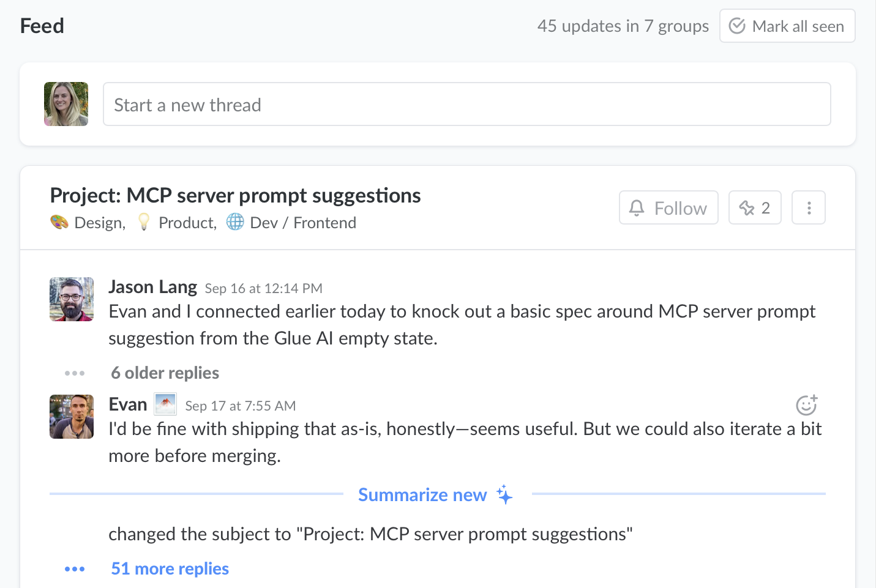The image size is (876, 588).
Task: Open the thread's three-dot options menu
Action: pyautogui.click(x=808, y=208)
